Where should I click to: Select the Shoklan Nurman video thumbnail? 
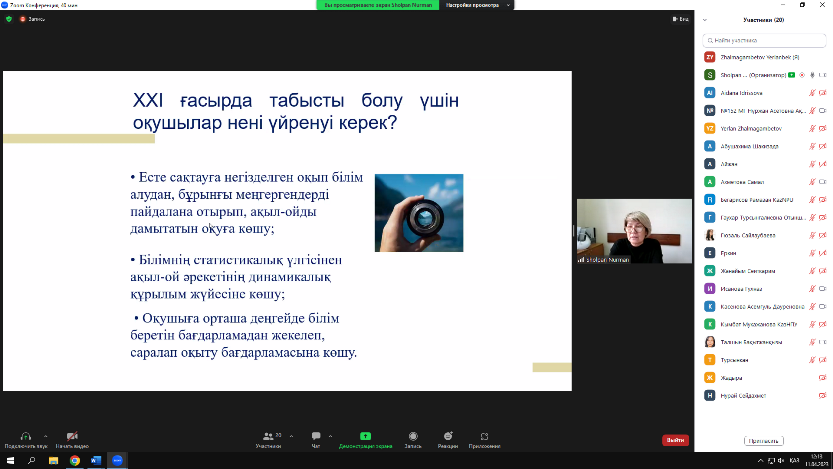(x=634, y=231)
